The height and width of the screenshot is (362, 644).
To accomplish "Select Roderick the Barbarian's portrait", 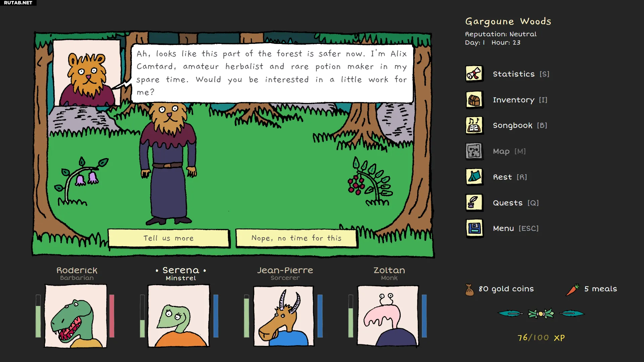I will (76, 316).
